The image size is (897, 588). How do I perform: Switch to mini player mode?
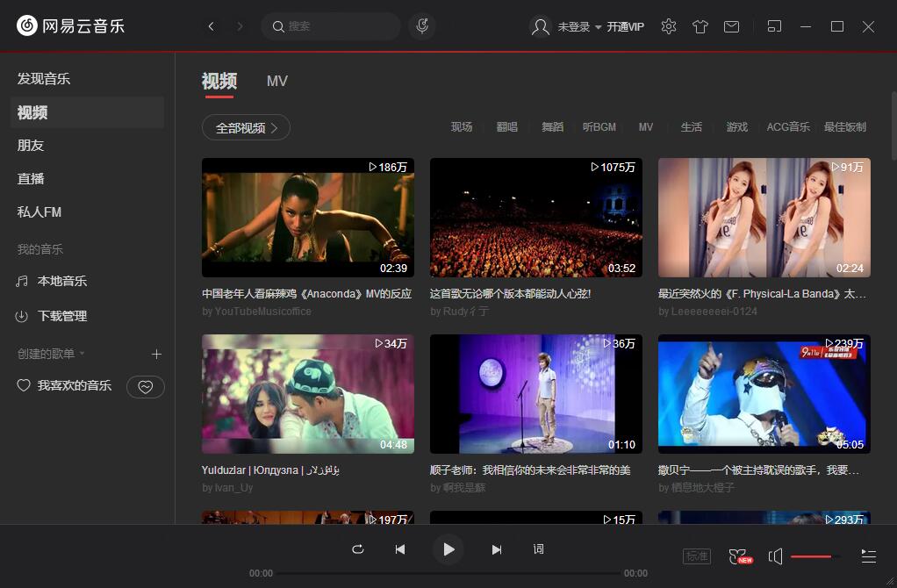click(774, 26)
